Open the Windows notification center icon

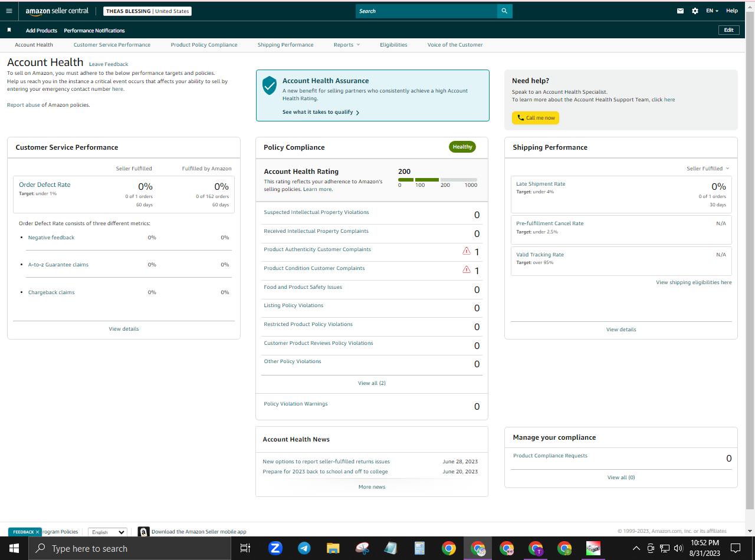tap(735, 548)
